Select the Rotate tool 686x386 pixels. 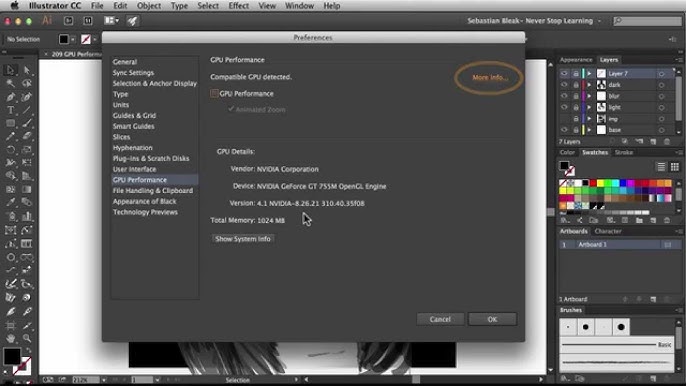tap(10, 150)
